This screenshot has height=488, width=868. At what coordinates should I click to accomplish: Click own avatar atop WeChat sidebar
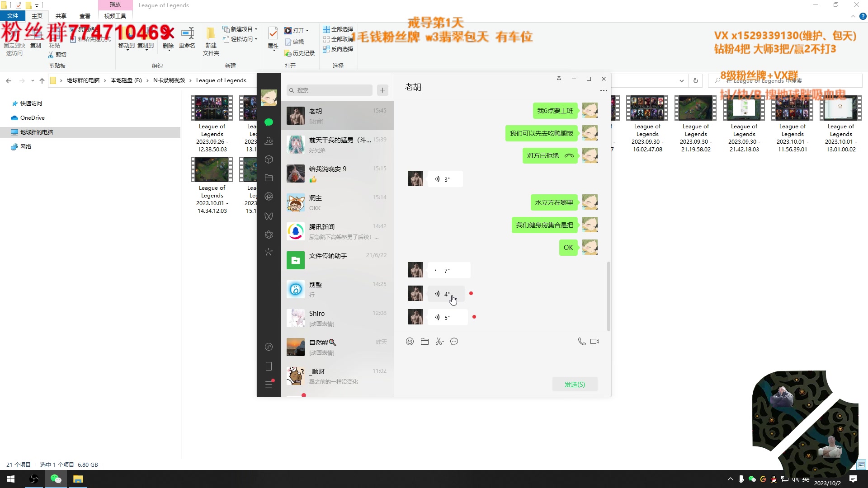click(x=269, y=97)
